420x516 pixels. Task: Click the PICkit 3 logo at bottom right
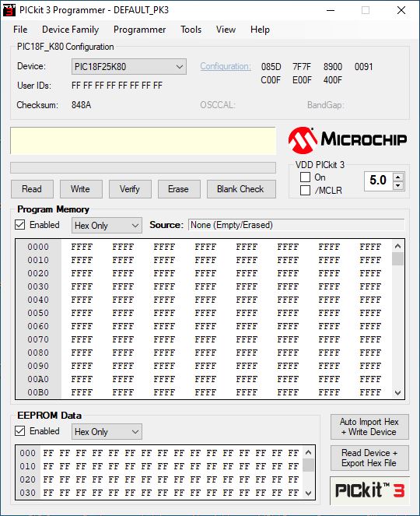tap(369, 490)
